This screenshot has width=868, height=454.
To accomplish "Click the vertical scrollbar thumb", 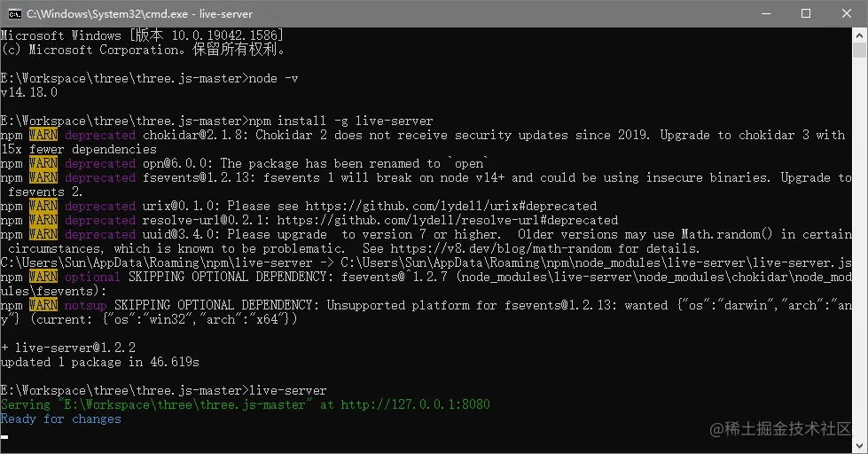I will point(859,50).
